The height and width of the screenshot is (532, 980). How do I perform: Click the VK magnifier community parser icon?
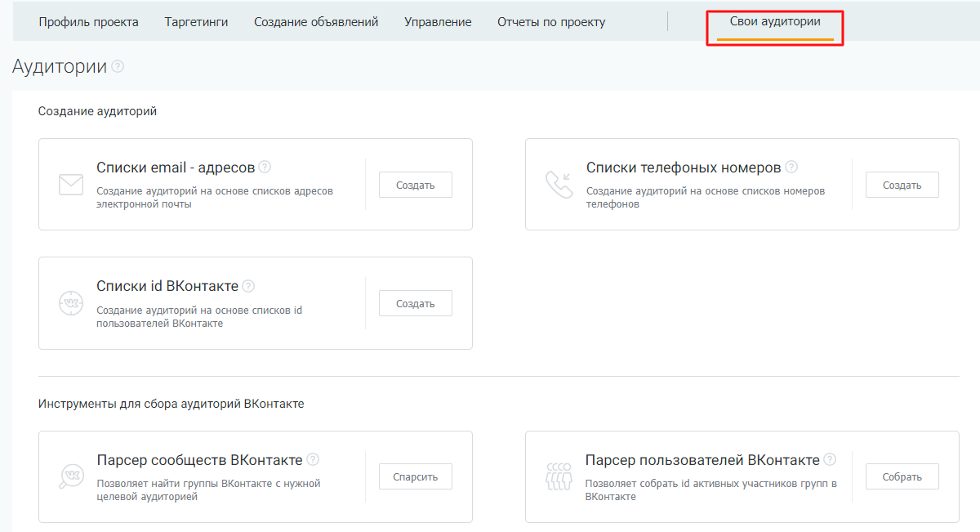pos(71,476)
